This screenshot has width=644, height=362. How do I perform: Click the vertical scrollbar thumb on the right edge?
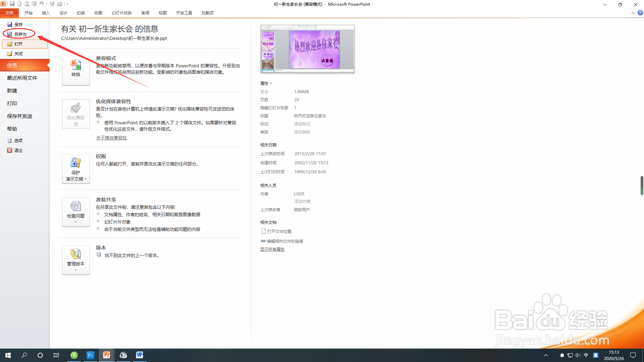(642, 185)
